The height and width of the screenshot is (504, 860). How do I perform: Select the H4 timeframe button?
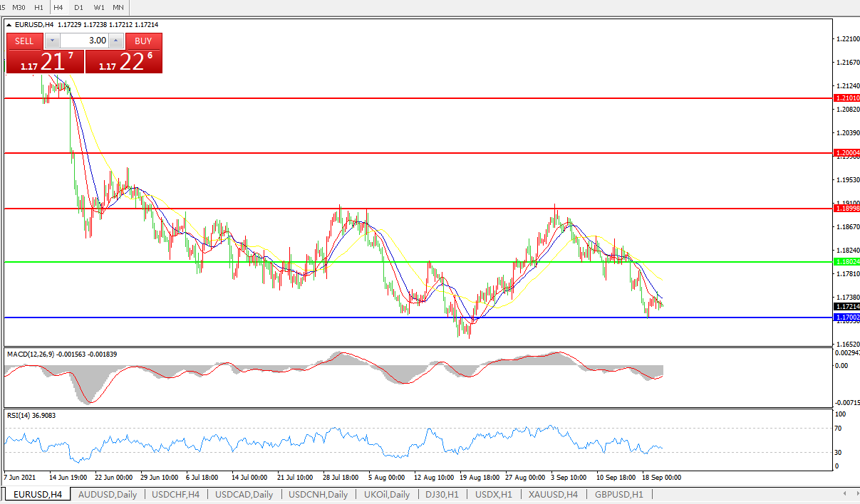pos(58,7)
